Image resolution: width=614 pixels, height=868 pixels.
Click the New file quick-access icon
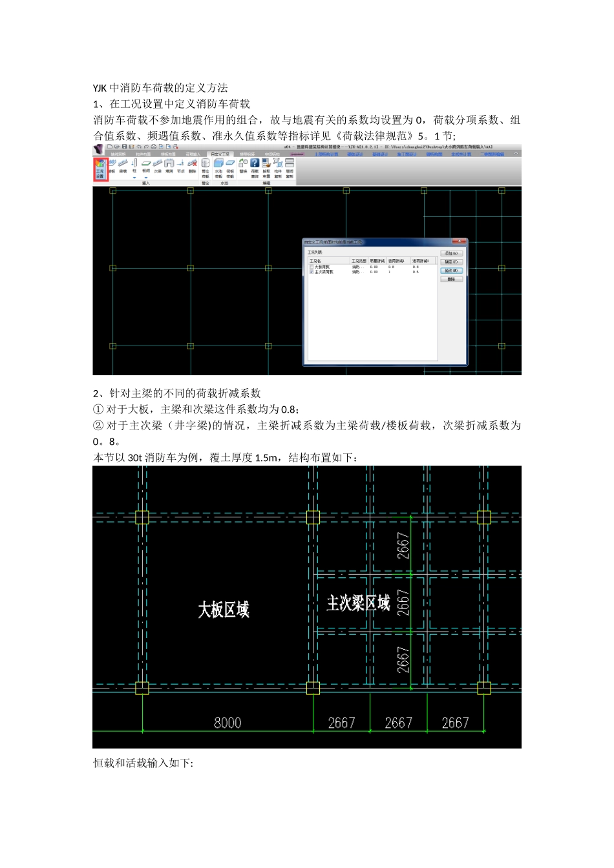[111, 147]
